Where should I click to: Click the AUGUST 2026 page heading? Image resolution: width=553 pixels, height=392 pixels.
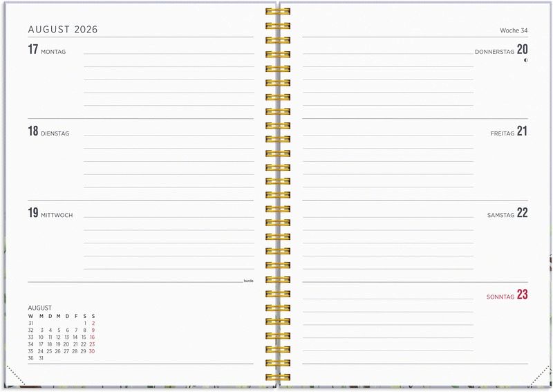pos(63,30)
